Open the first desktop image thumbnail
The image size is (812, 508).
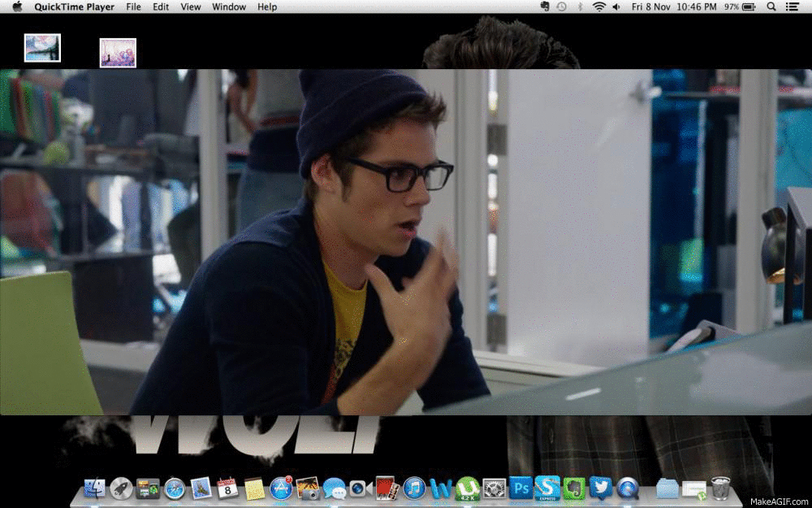(x=42, y=48)
